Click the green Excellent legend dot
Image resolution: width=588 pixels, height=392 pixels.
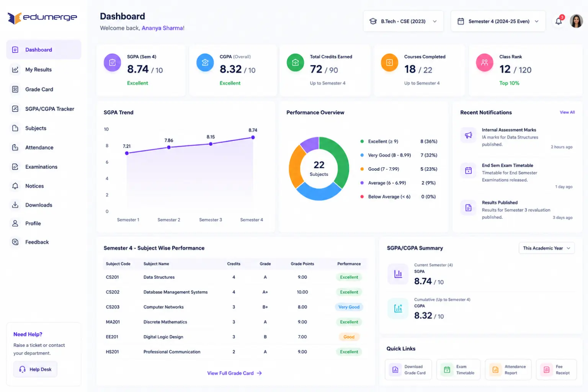[362, 141]
